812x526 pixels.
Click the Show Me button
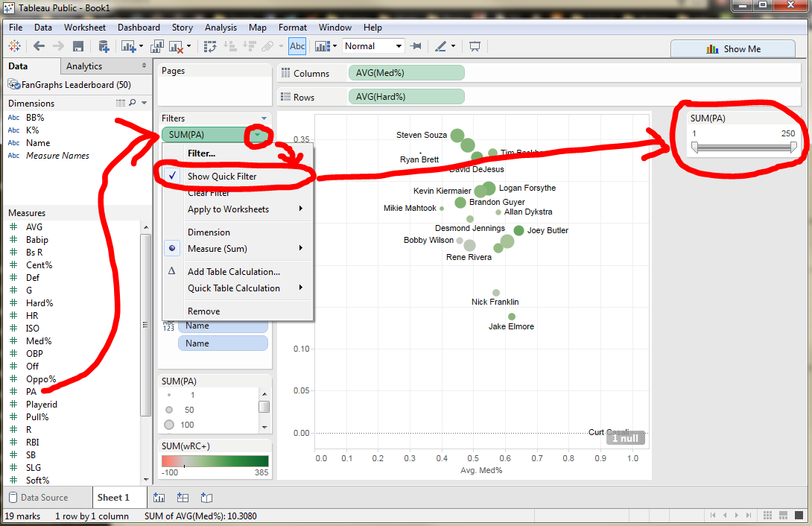pos(733,48)
